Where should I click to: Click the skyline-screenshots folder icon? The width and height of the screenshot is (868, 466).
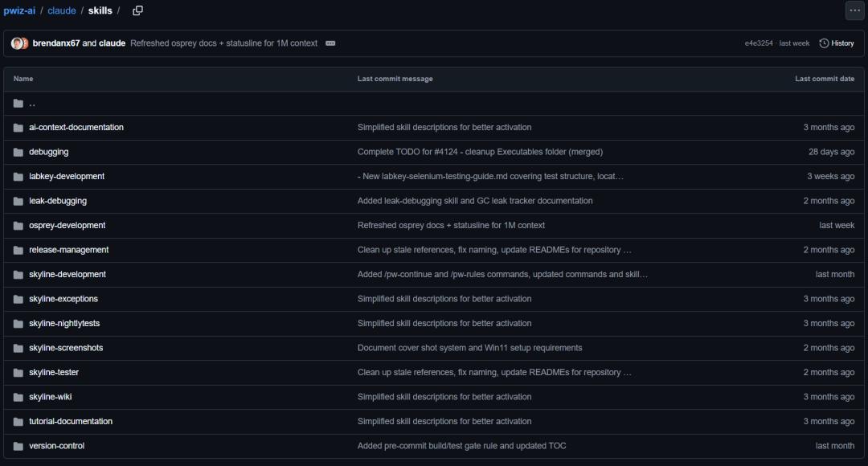(18, 348)
